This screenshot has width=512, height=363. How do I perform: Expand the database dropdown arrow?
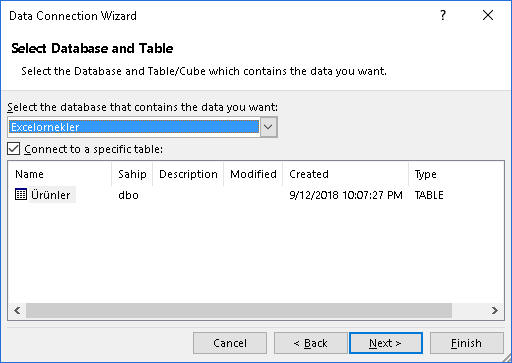click(x=268, y=127)
